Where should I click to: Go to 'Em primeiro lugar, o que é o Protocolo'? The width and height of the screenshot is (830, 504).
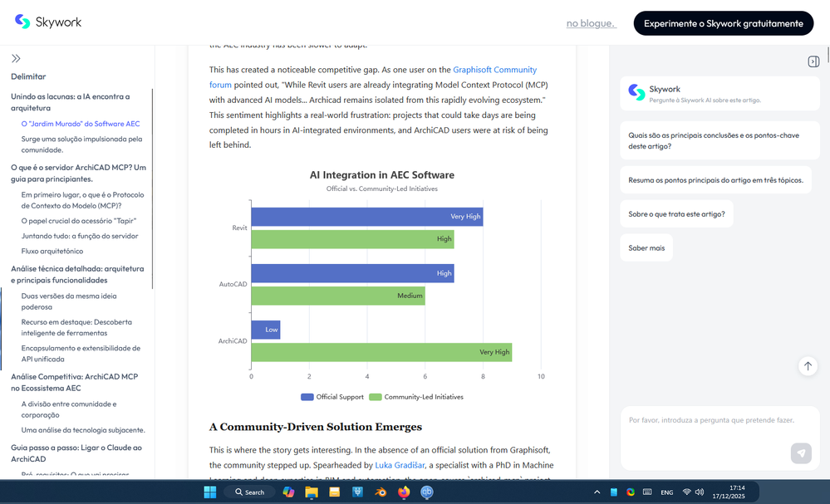tap(82, 200)
